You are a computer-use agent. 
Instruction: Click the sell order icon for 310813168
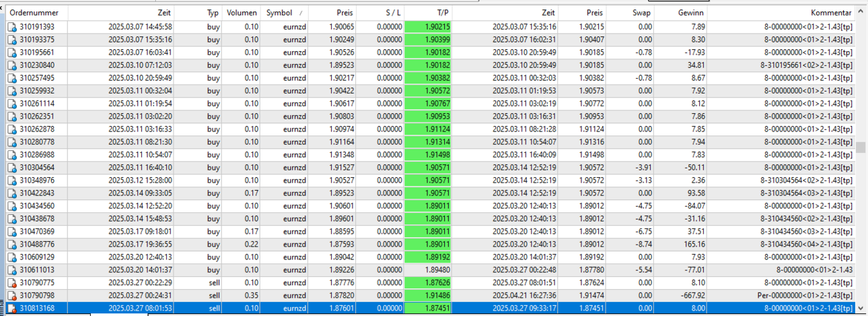pyautogui.click(x=11, y=309)
